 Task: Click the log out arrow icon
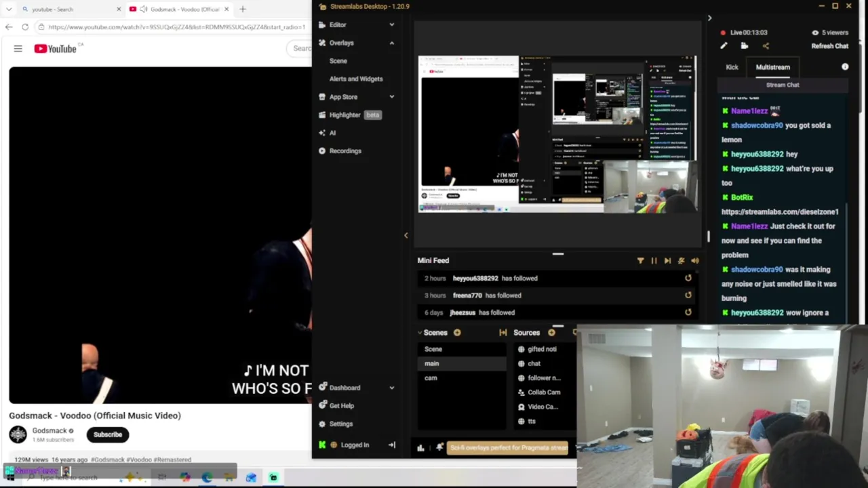(x=391, y=445)
